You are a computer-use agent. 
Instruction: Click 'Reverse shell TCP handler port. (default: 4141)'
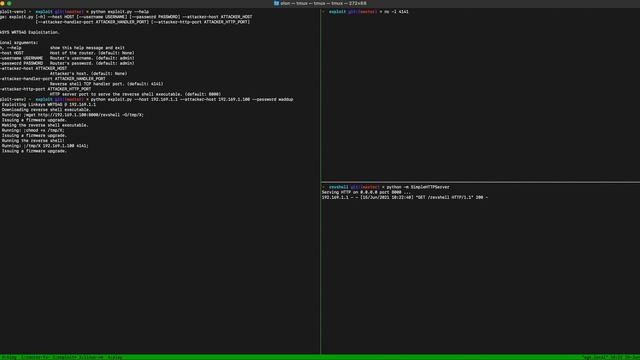pos(106,84)
